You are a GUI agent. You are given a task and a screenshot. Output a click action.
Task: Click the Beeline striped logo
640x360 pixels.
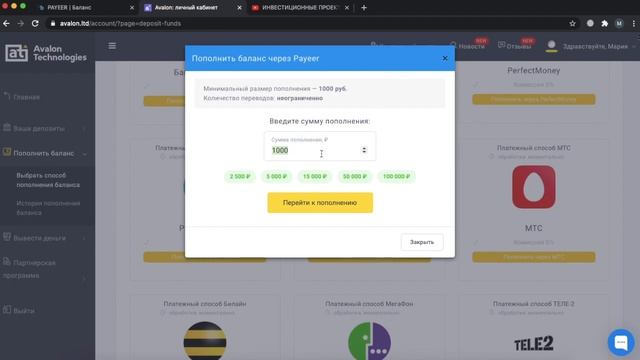tap(205, 341)
